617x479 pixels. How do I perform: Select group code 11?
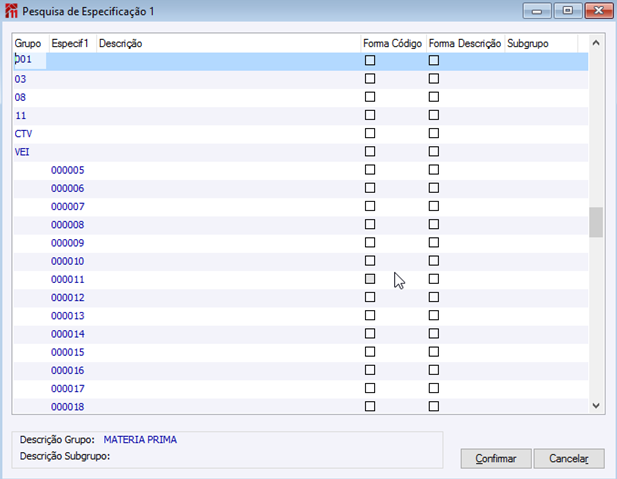(20, 116)
